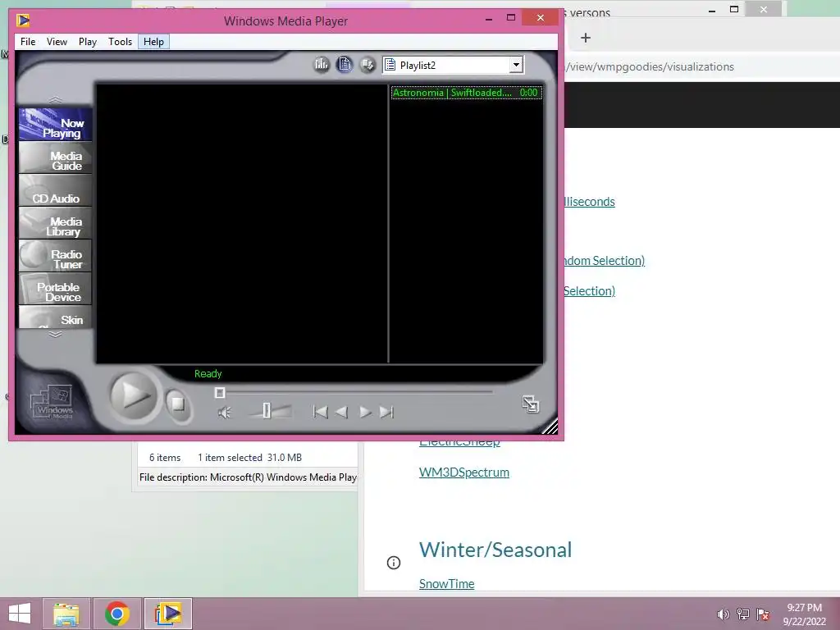The image size is (840, 630).
Task: Click '1 item selected 31.0 MB' text
Action: [249, 458]
